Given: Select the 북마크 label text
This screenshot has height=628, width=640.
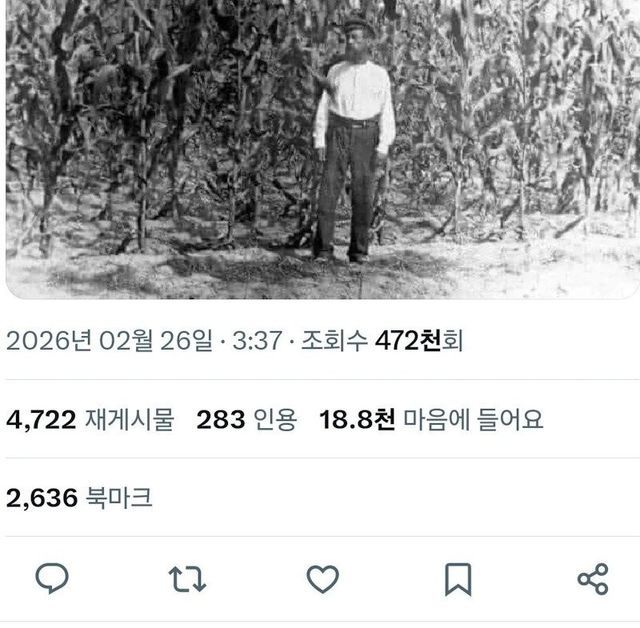Looking at the screenshot, I should point(119,497).
